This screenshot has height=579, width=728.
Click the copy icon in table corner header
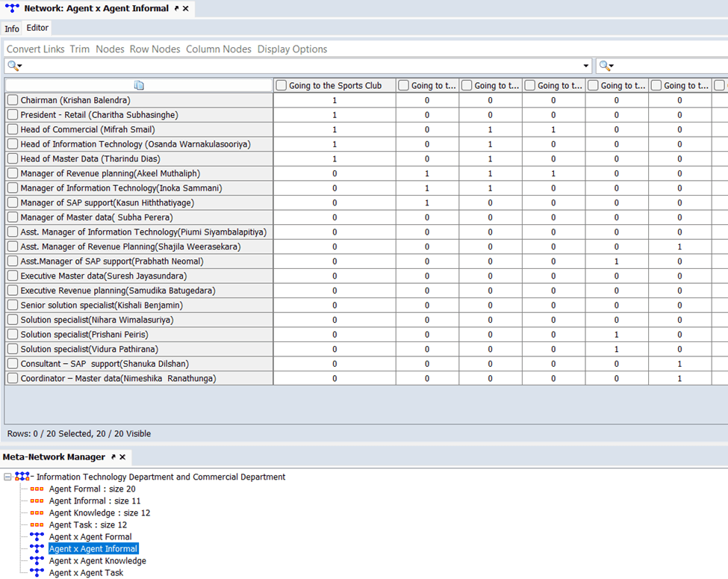coord(139,85)
